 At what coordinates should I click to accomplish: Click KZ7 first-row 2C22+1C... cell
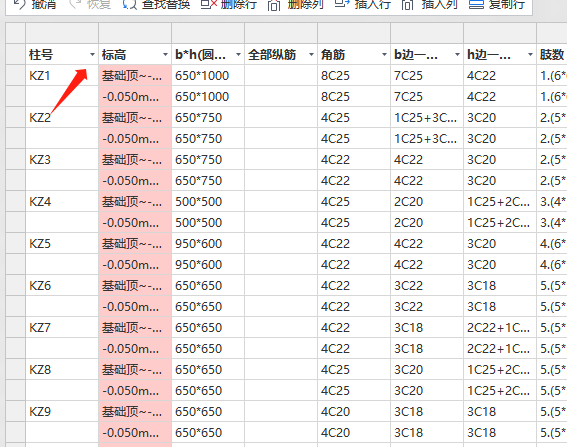tap(500, 327)
